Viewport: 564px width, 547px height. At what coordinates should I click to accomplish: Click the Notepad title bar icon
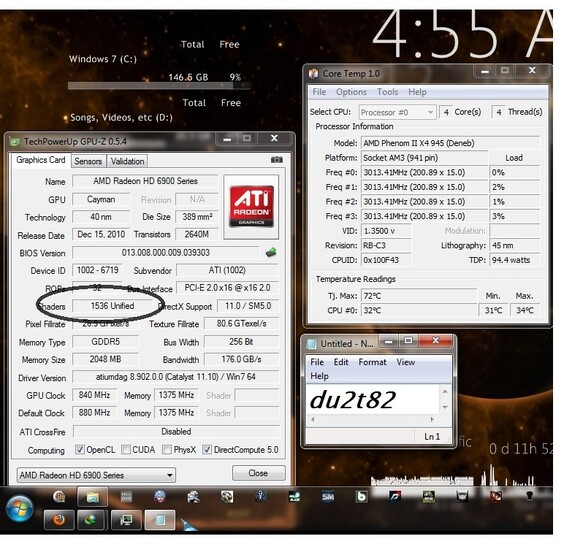point(311,344)
